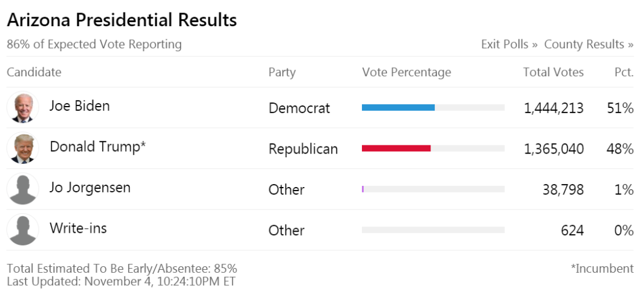Click the Total Votes column header
The width and height of the screenshot is (644, 296).
[553, 73]
